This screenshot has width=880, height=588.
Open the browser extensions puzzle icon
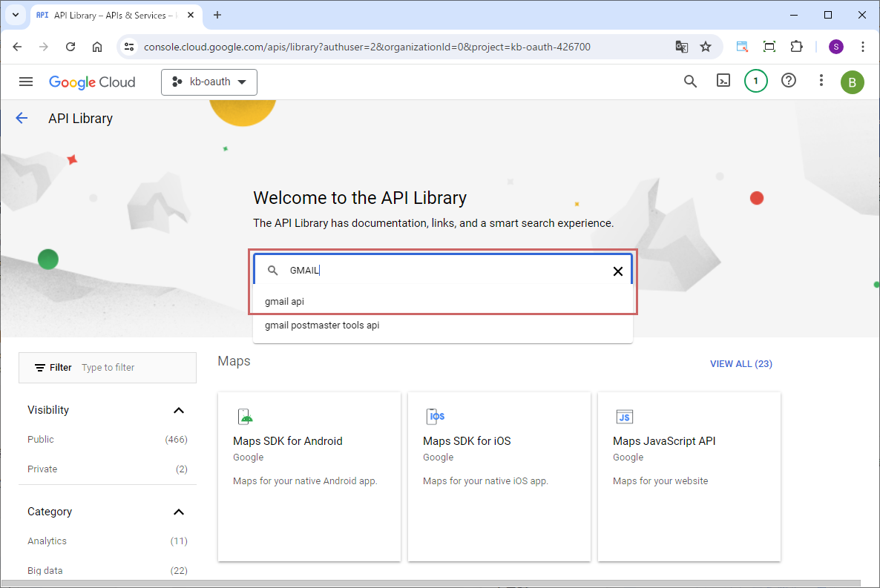coord(796,47)
